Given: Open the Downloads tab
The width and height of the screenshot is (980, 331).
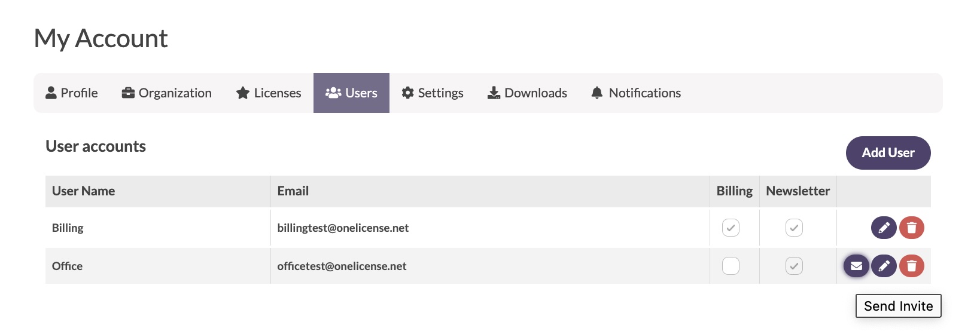Looking at the screenshot, I should 527,93.
